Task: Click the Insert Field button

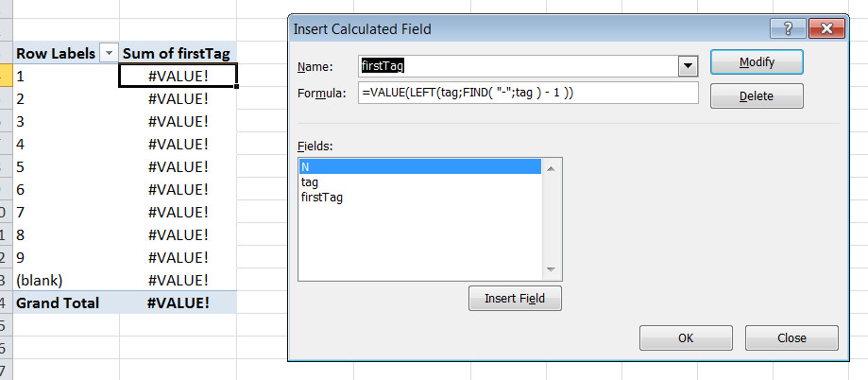Action: tap(515, 299)
